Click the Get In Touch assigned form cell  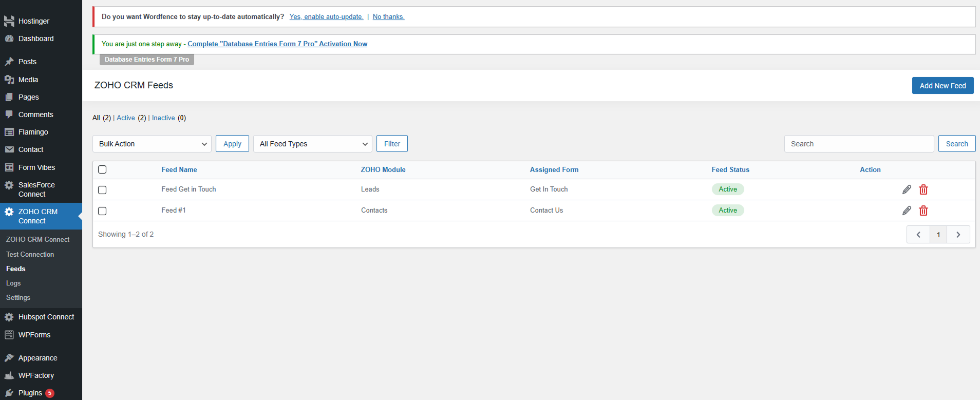coord(549,189)
